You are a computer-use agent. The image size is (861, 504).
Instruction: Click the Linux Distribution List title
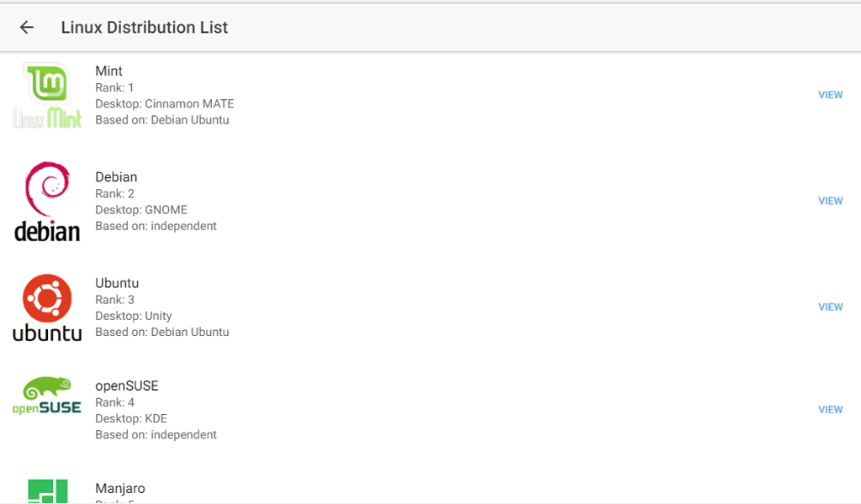pos(145,28)
